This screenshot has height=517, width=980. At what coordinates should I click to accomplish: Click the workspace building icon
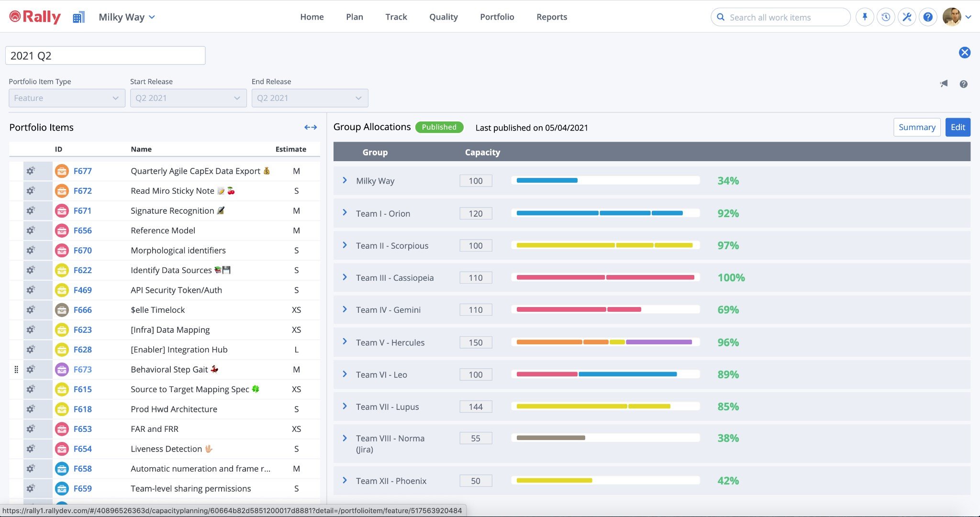(78, 18)
